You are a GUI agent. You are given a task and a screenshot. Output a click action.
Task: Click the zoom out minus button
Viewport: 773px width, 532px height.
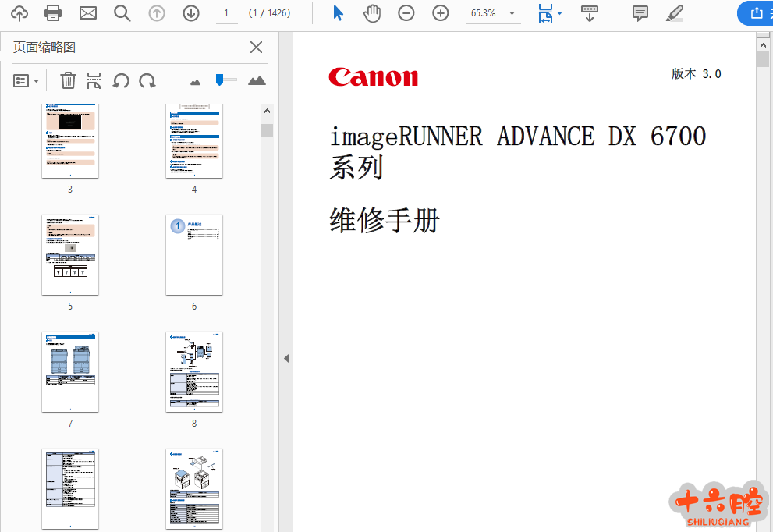(406, 13)
